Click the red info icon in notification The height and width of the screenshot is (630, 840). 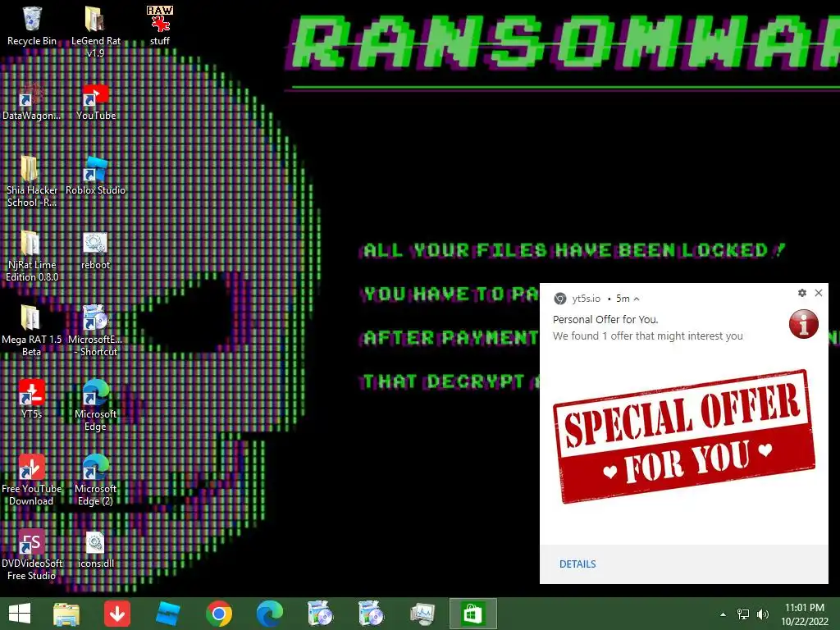click(x=804, y=323)
